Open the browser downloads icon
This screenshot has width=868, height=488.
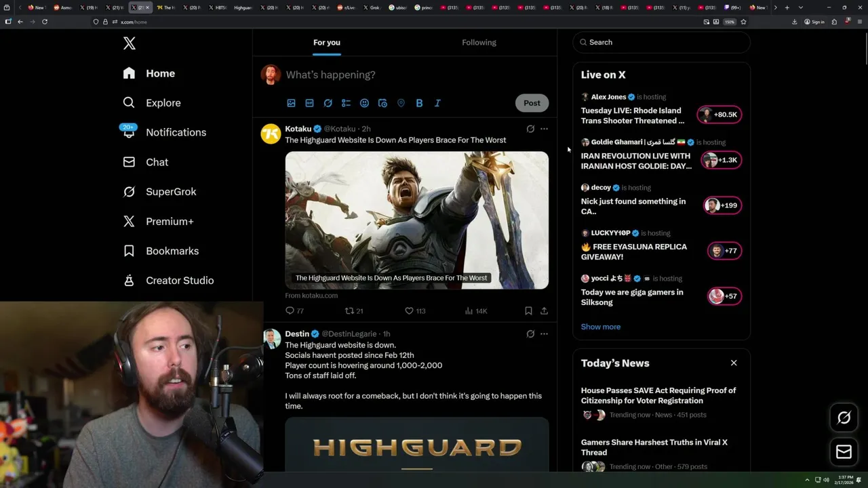click(794, 22)
